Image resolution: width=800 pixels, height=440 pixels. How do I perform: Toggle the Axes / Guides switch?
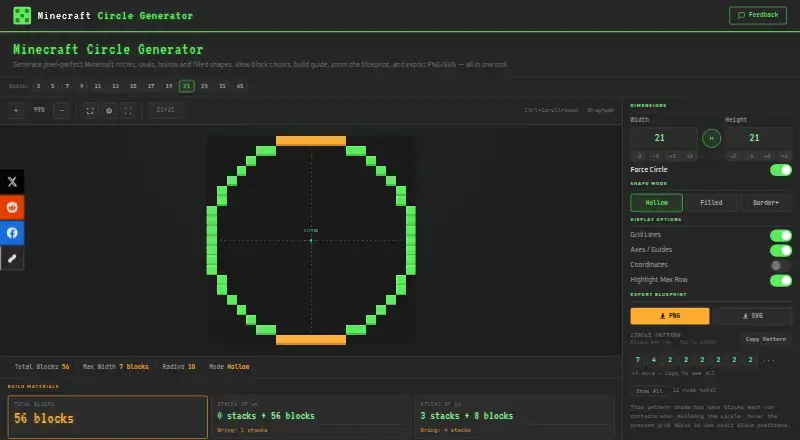[x=781, y=250]
